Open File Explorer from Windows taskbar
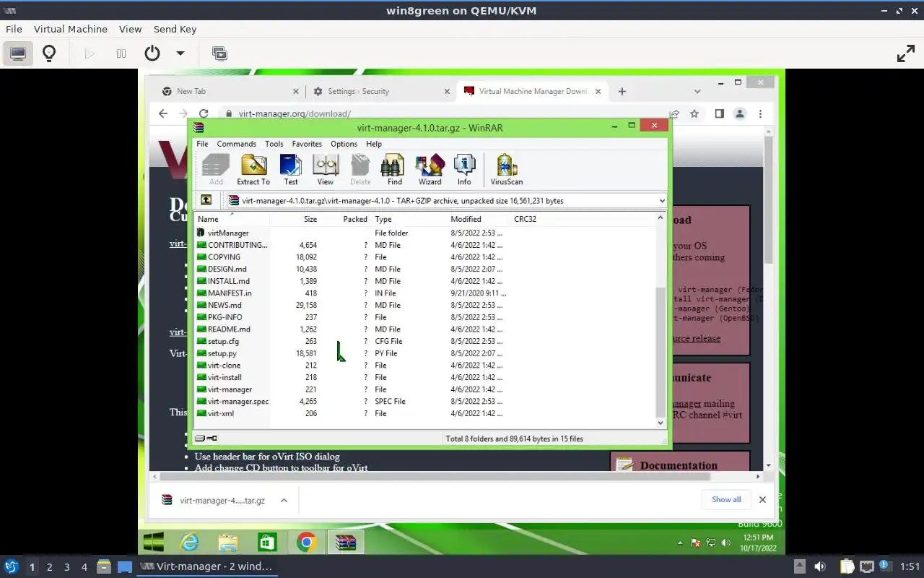 (228, 542)
